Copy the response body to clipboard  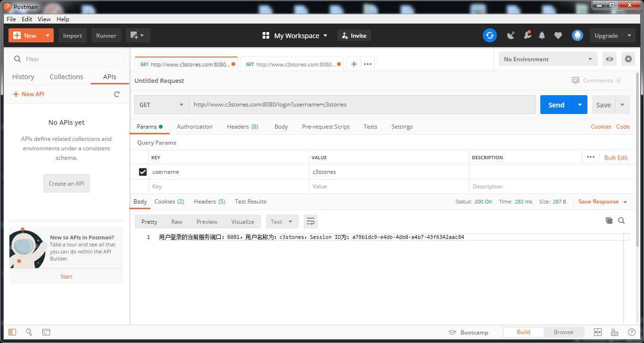coord(609,220)
